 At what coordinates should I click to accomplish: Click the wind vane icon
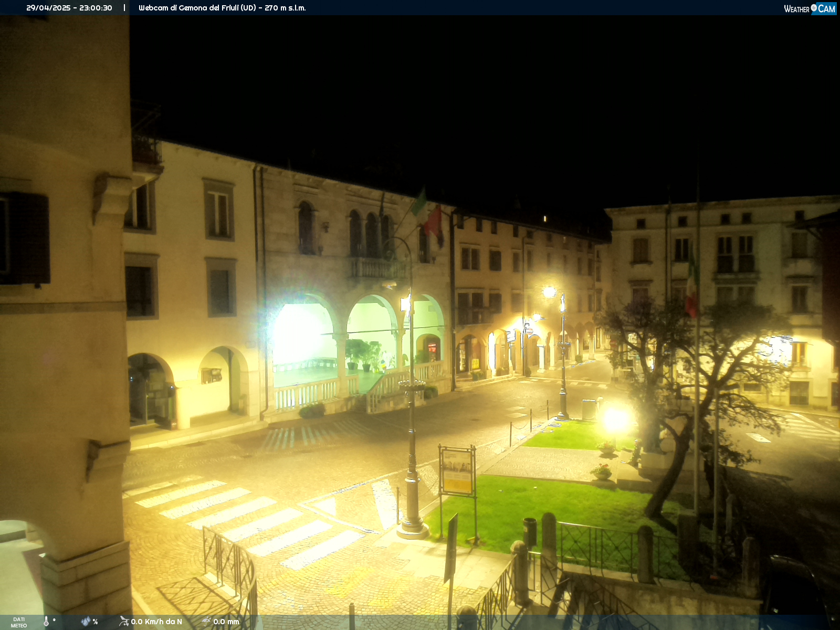tap(124, 622)
